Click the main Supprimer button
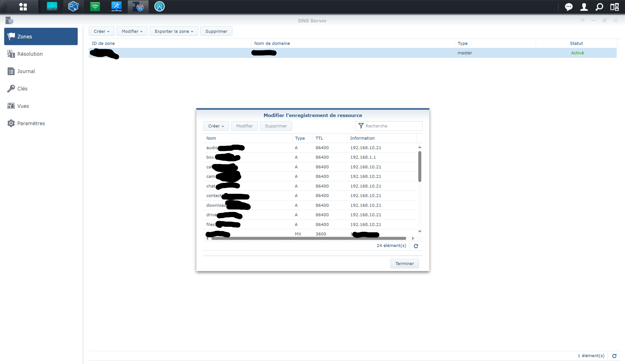Image resolution: width=625 pixels, height=364 pixels. coord(216,31)
